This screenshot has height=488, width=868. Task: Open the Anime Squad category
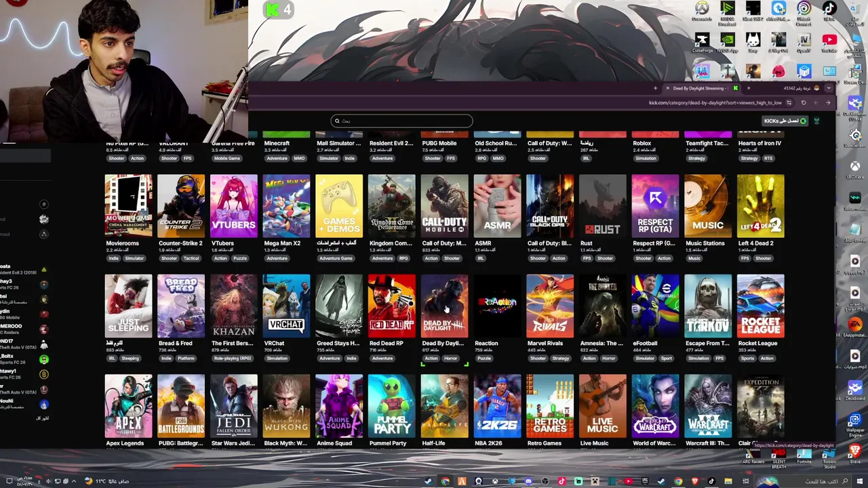pos(339,406)
